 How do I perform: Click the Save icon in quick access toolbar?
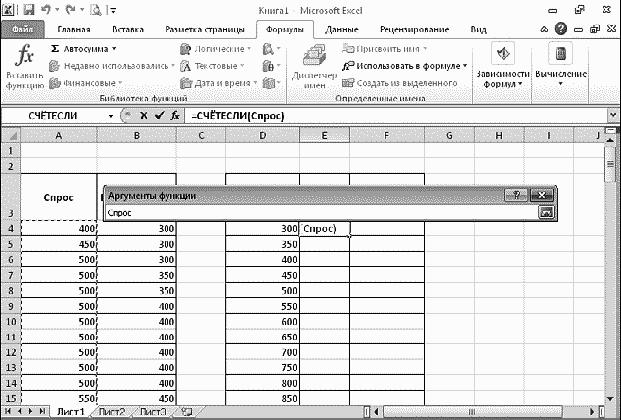(29, 10)
